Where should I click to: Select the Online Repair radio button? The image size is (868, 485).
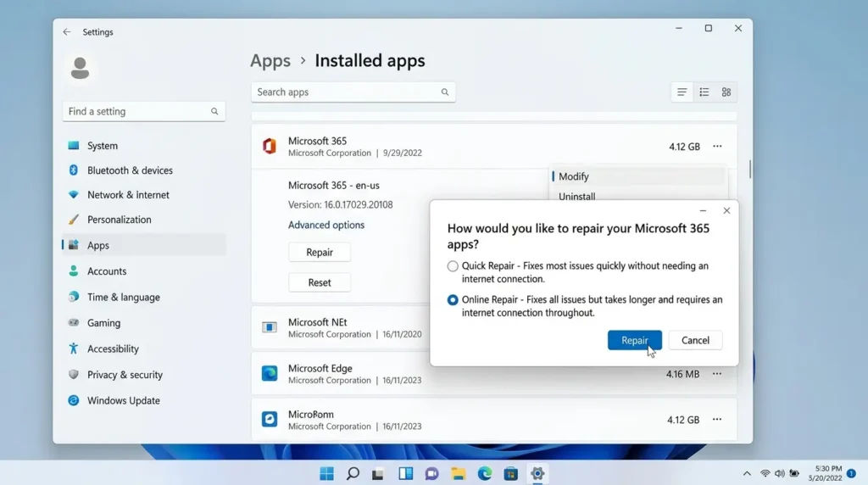click(453, 299)
